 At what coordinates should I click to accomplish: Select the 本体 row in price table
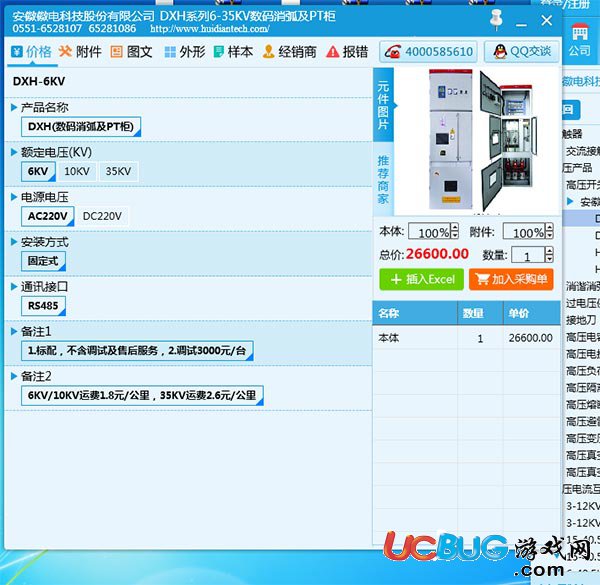point(466,338)
